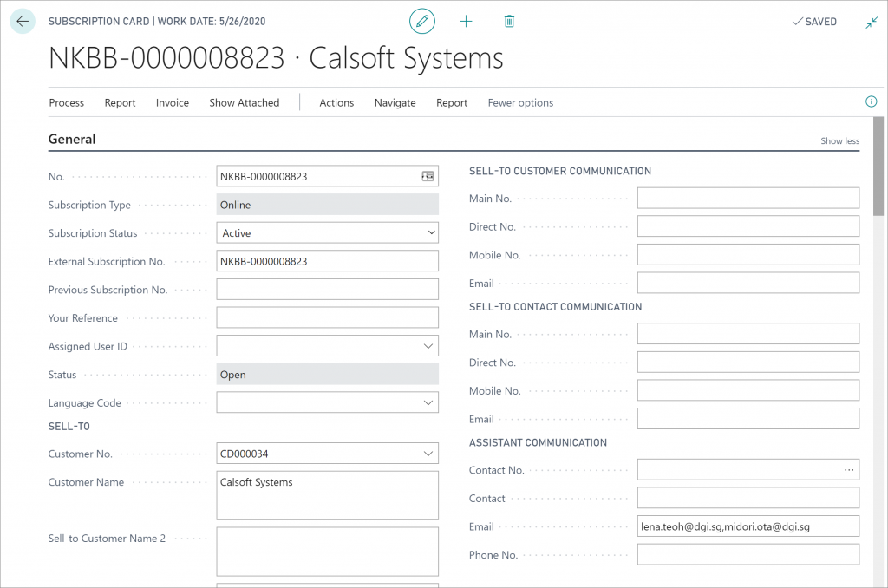This screenshot has width=888, height=588.
Task: Open assistant Contact No. ellipsis lookup
Action: click(849, 469)
